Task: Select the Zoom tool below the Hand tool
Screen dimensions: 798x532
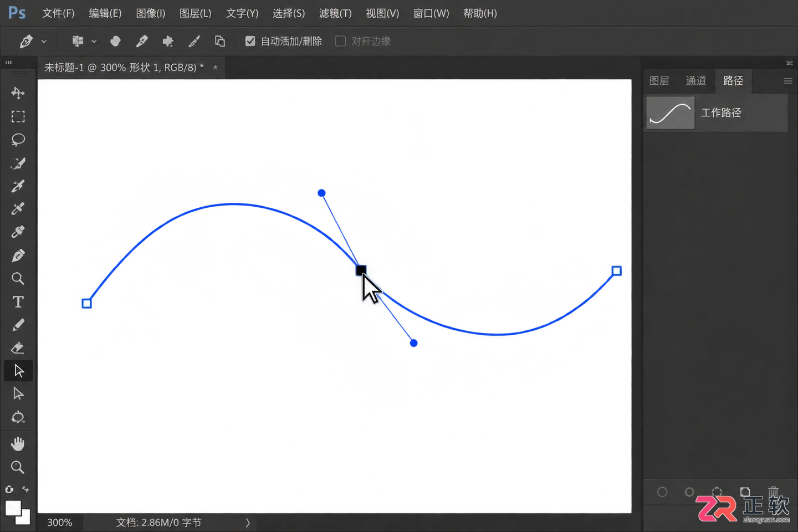Action: coord(18,467)
